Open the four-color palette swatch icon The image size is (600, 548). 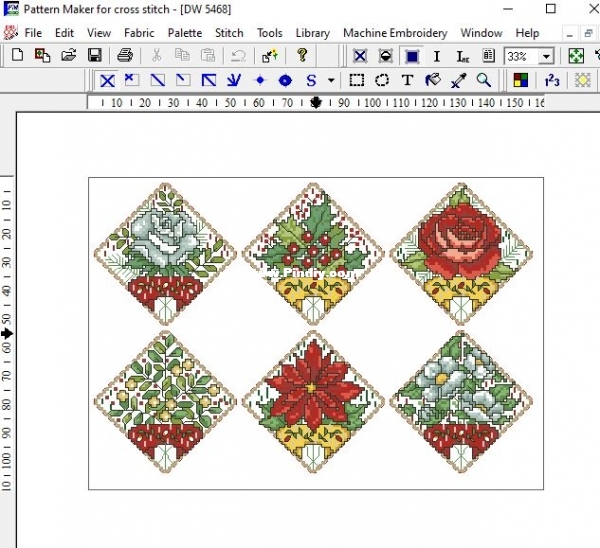tap(521, 80)
